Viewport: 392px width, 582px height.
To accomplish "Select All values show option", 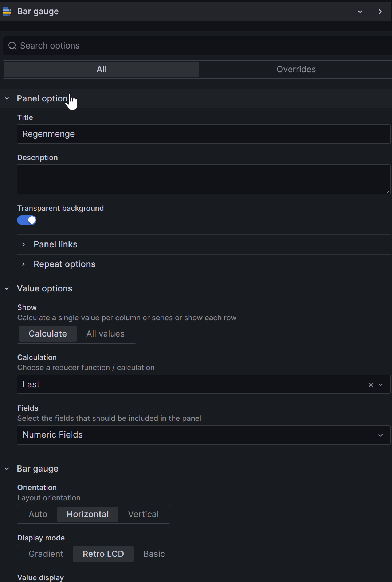I will [x=105, y=334].
